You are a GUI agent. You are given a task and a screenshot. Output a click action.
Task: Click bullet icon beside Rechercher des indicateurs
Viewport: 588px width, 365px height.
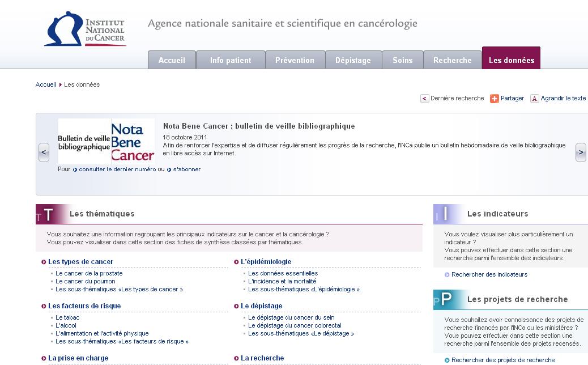click(x=447, y=274)
